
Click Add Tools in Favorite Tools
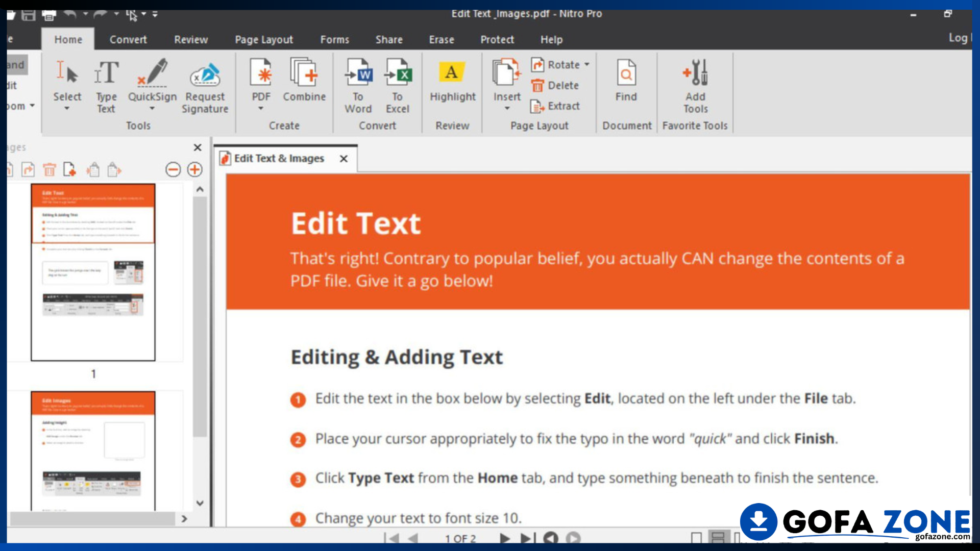point(696,86)
